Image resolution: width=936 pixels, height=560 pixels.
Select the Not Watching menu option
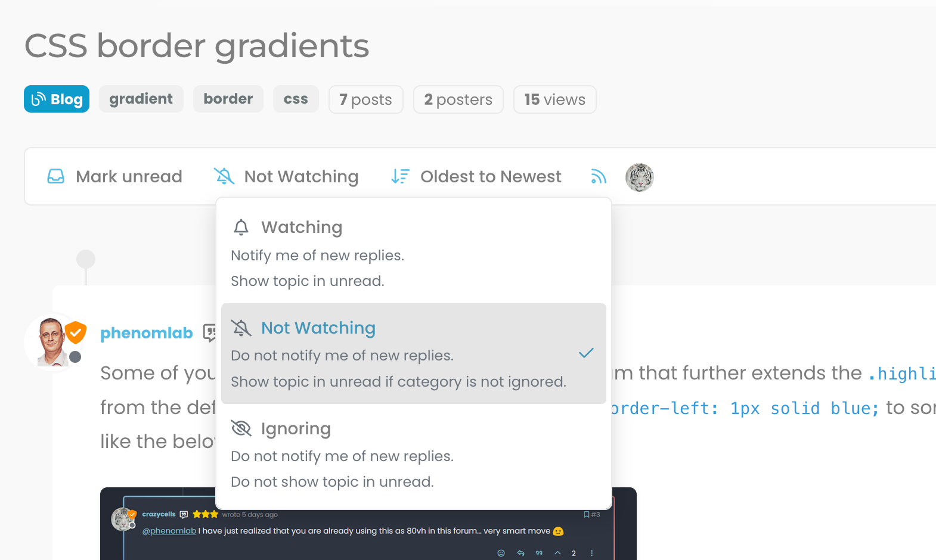coord(318,328)
